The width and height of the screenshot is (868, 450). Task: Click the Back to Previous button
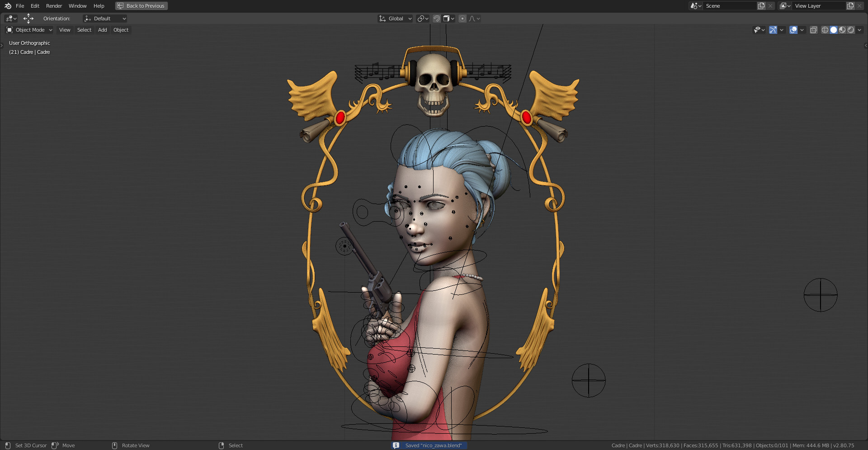142,6
